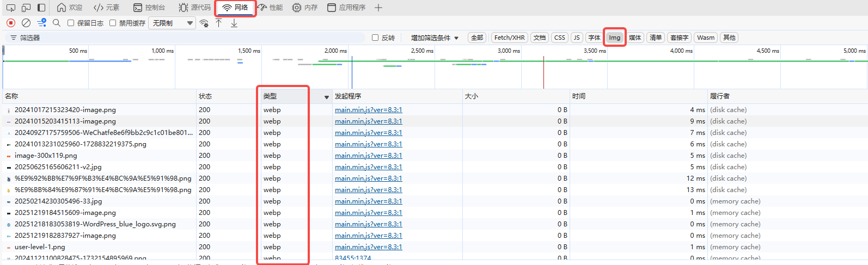Click file icon beside user-level-1.png
868x265 pixels.
[9, 247]
